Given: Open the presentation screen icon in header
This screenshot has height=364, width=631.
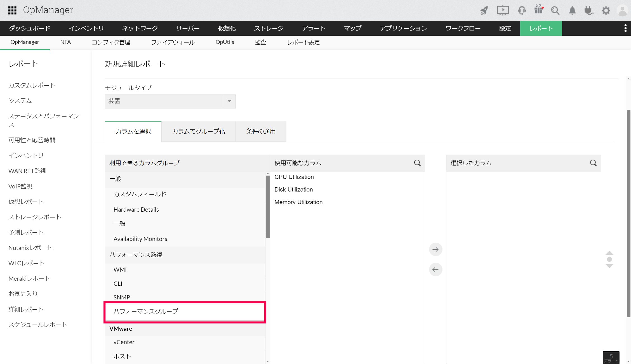Looking at the screenshot, I should click(503, 11).
